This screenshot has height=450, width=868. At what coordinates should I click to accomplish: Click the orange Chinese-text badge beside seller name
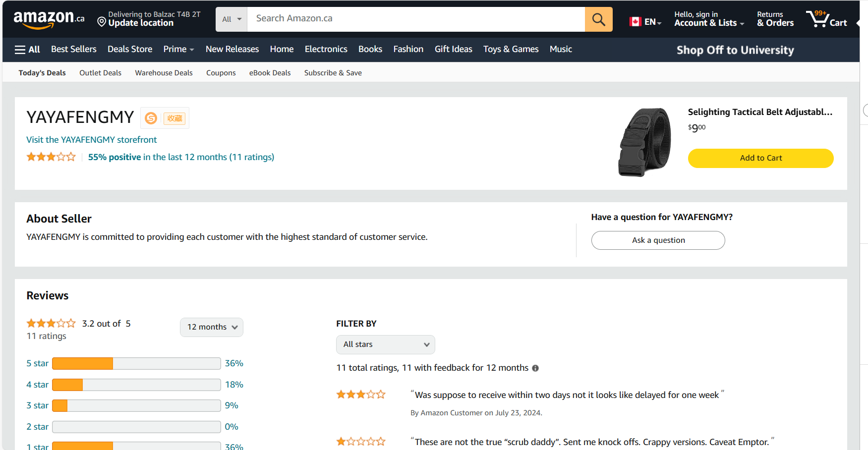click(174, 118)
